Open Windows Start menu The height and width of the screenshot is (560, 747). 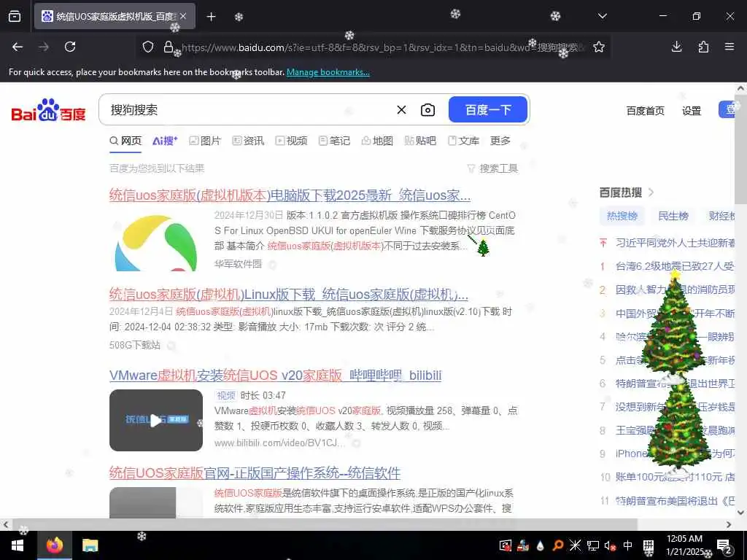18,545
